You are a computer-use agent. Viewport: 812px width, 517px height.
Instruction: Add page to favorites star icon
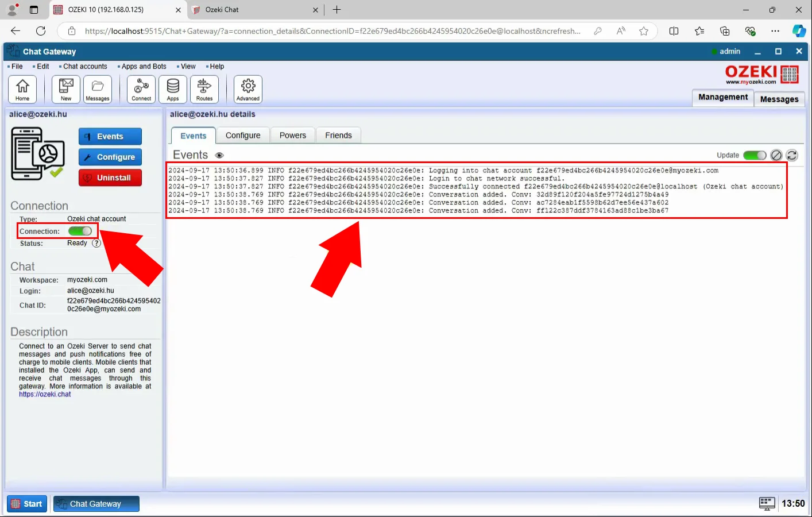[644, 31]
